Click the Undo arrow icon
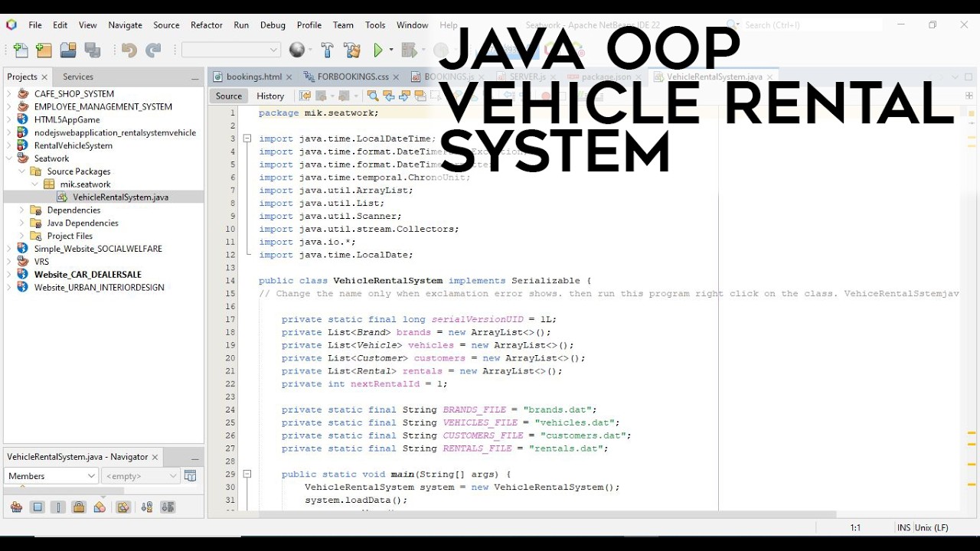Viewport: 980px width, 551px height. [129, 51]
